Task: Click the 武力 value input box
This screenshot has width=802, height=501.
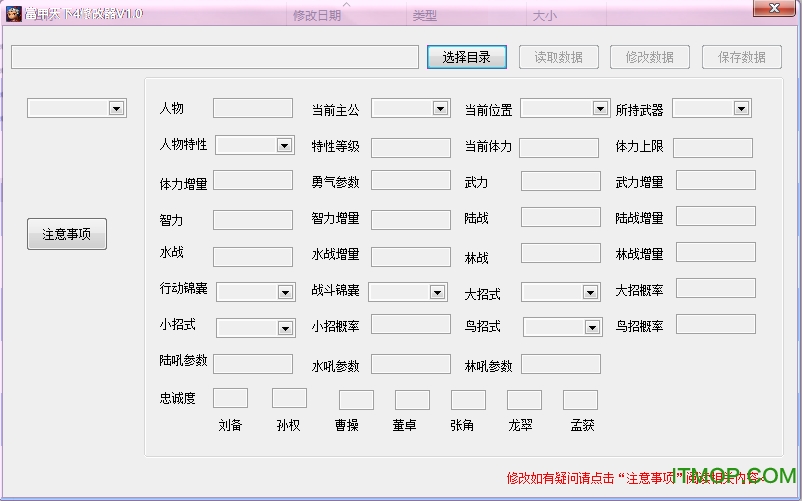Action: point(560,181)
